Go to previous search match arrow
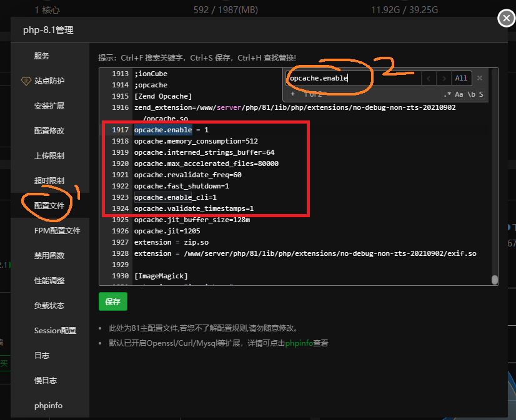The image size is (516, 420). (x=429, y=78)
